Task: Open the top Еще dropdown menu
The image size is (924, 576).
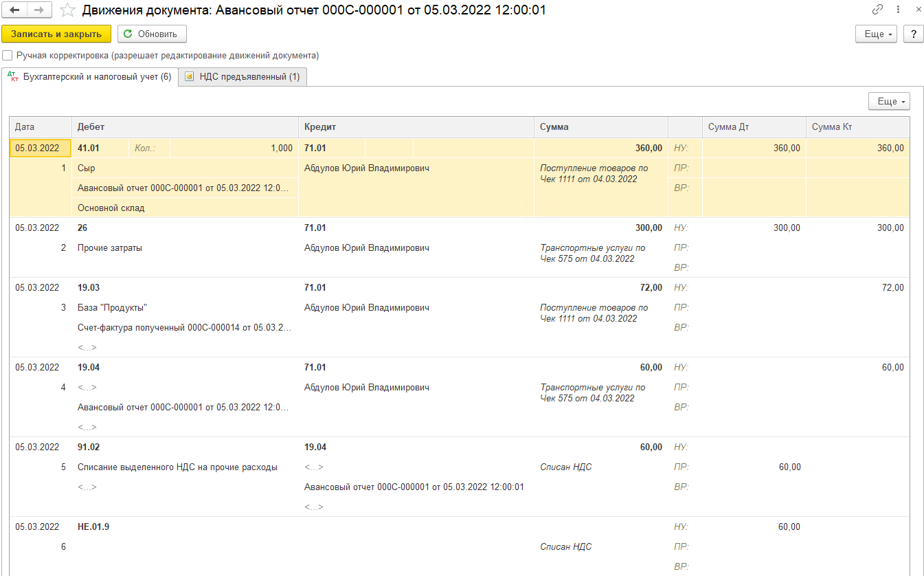Action: coord(877,34)
